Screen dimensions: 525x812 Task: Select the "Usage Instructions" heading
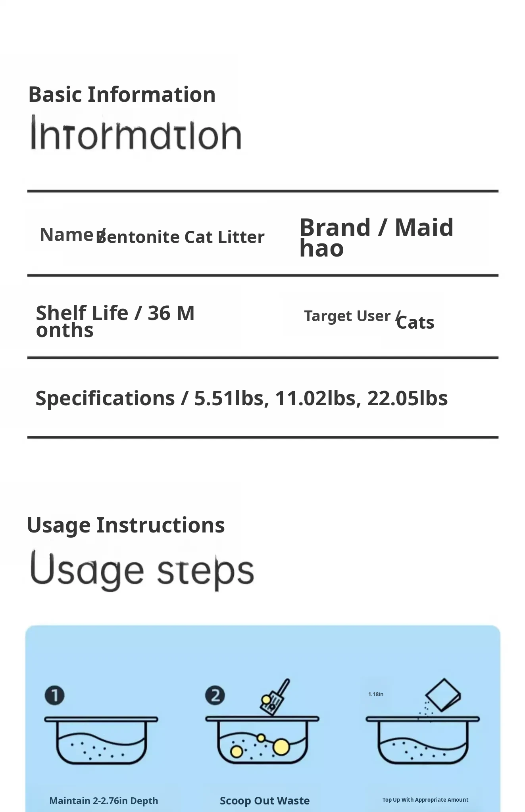pyautogui.click(x=126, y=525)
